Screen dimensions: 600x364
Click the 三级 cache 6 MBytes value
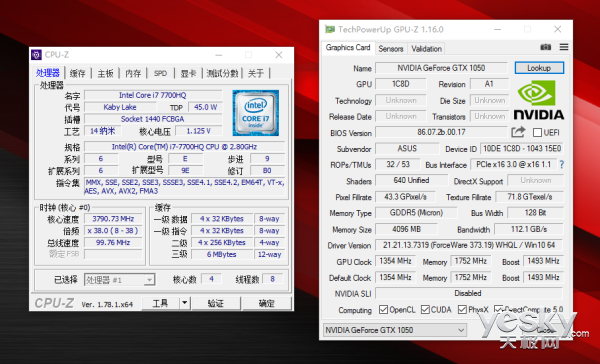point(222,255)
